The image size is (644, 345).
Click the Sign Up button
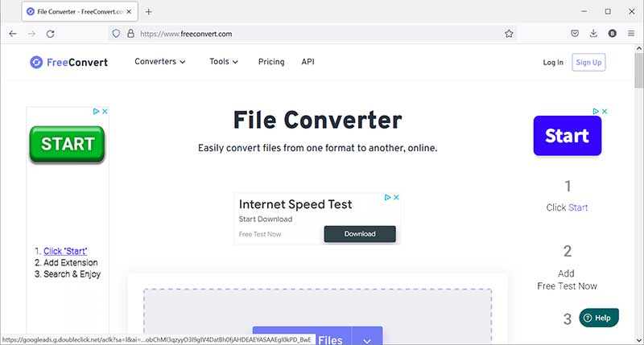click(x=588, y=63)
